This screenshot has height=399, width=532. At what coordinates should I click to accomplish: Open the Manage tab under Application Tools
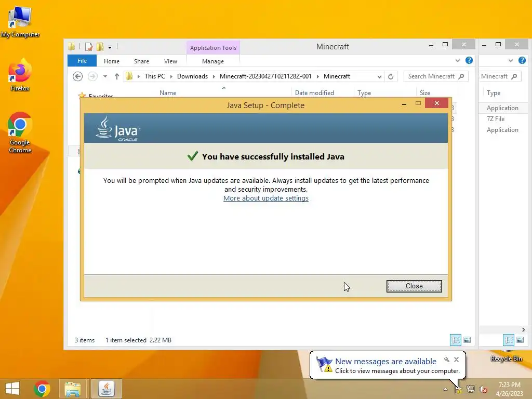(212, 61)
